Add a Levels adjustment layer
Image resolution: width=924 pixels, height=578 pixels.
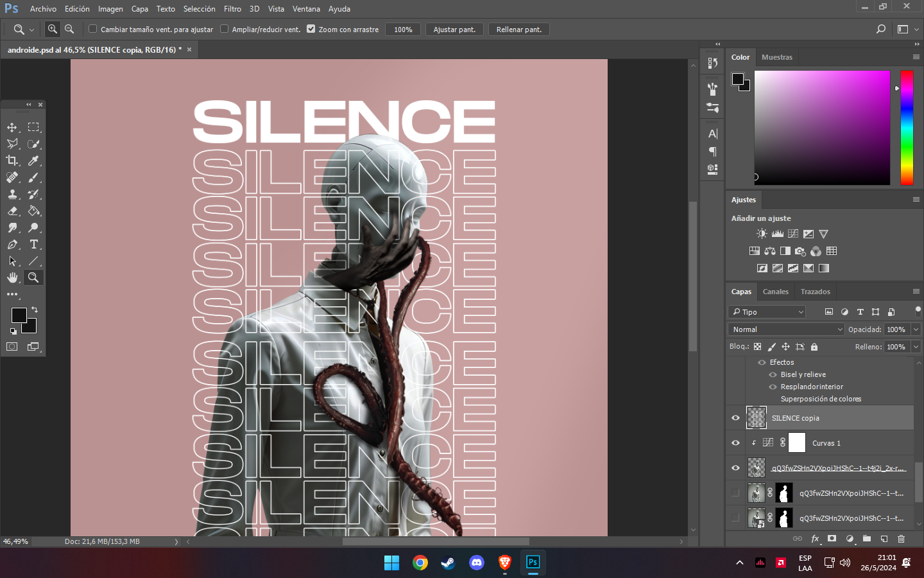(777, 234)
